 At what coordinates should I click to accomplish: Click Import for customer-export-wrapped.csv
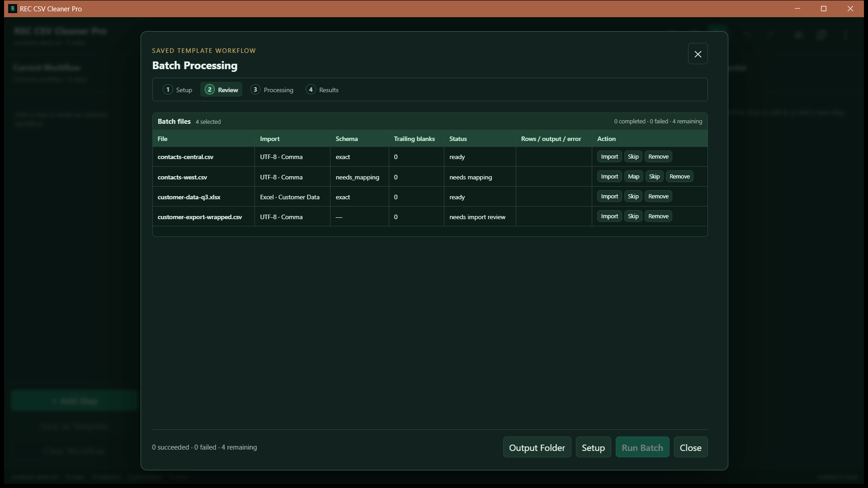[x=609, y=216]
